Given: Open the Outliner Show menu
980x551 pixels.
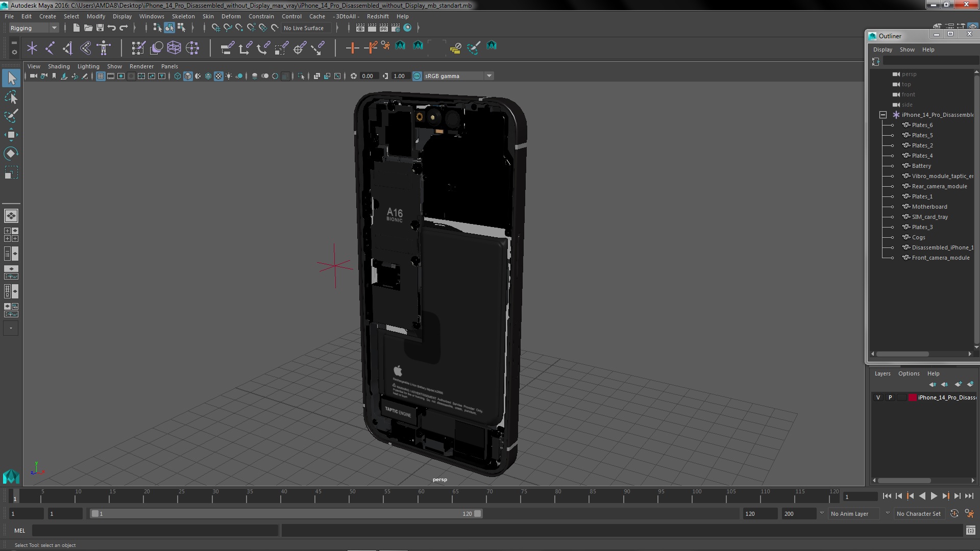Looking at the screenshot, I should 907,49.
